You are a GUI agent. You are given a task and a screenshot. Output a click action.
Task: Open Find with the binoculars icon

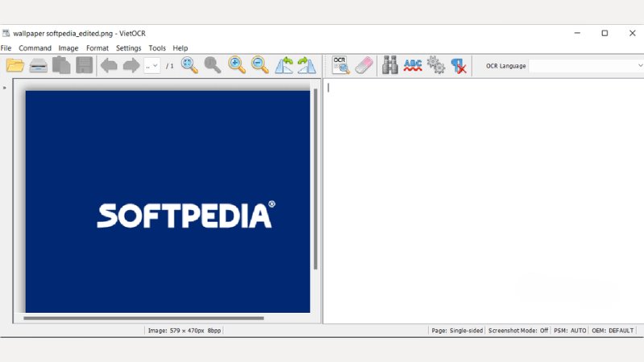tap(390, 65)
